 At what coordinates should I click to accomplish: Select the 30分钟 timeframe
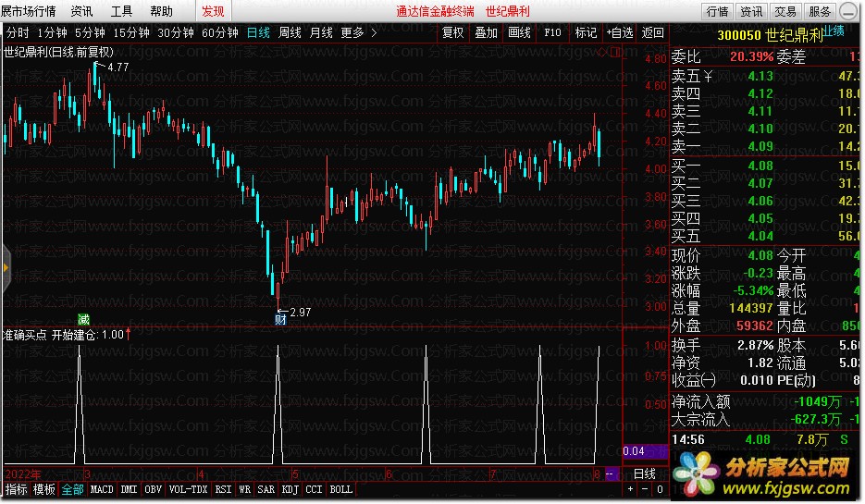[x=176, y=33]
